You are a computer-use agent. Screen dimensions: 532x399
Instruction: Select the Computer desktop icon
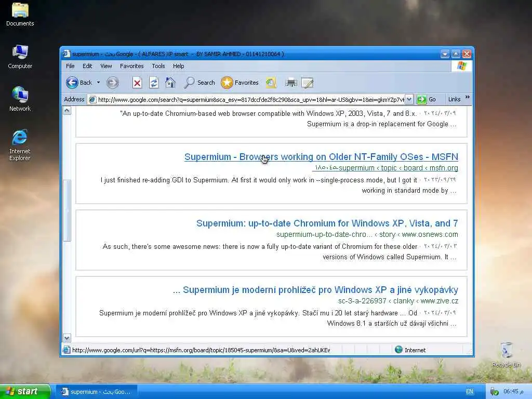point(20,57)
